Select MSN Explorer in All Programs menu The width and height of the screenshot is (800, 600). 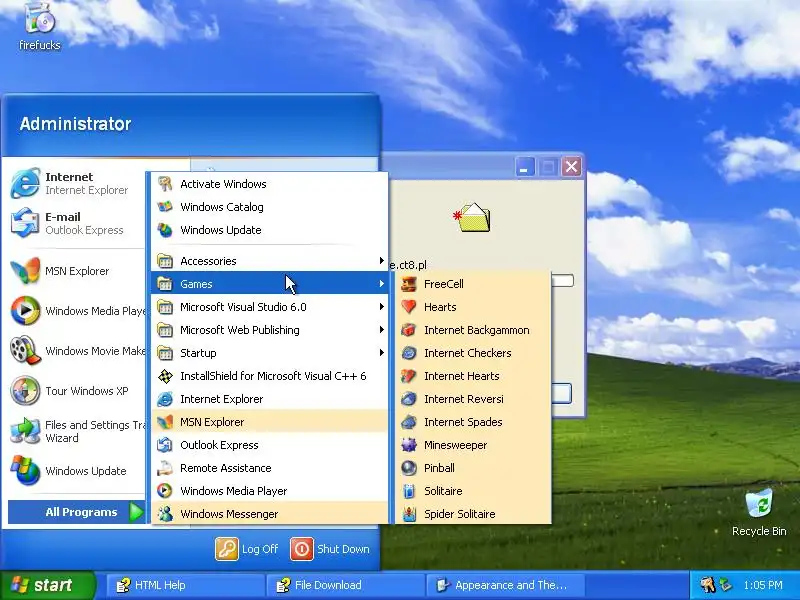269,422
